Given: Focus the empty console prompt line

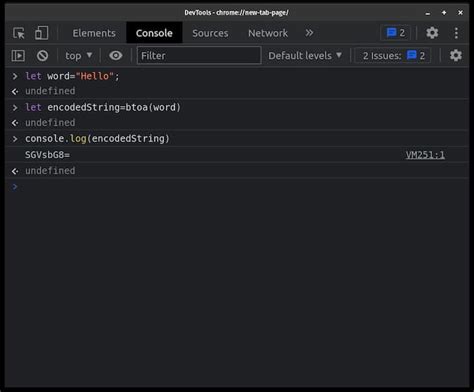Looking at the screenshot, I should [237, 187].
